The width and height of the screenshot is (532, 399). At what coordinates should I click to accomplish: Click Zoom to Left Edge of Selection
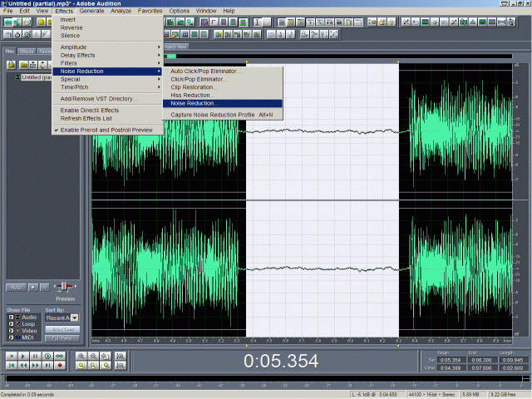point(93,366)
